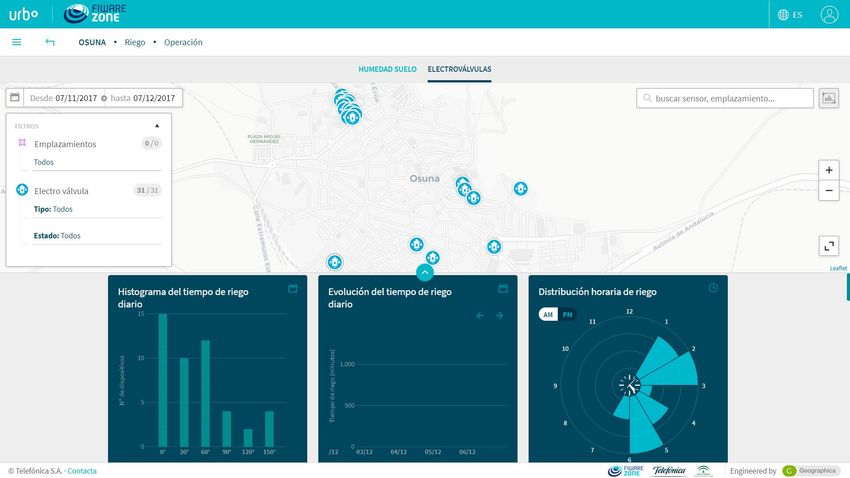Click the Junta de Andalucía footer logo
The image size is (850, 478).
coord(704,471)
